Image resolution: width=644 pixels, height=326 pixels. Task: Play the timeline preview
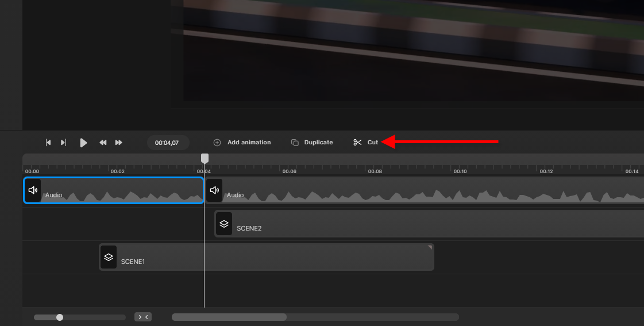click(83, 143)
